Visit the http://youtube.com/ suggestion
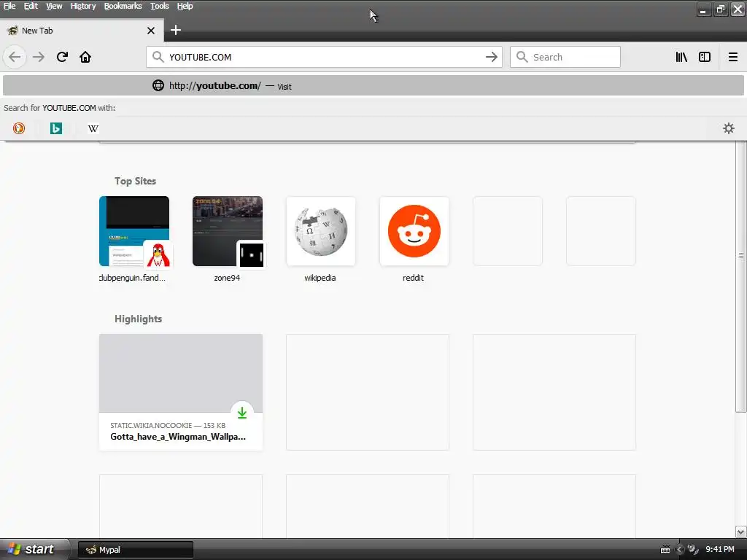 click(373, 86)
